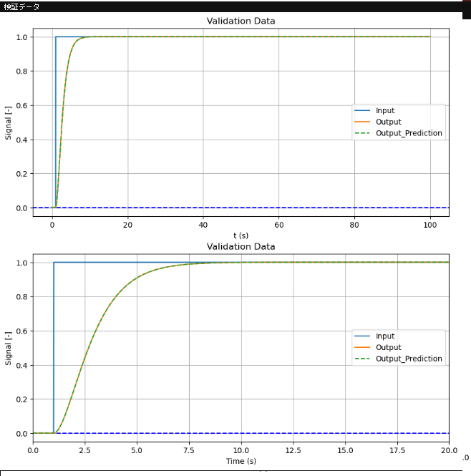Click the "Time (s)" x-axis label
Screen dimensions: 471x476
(x=241, y=461)
